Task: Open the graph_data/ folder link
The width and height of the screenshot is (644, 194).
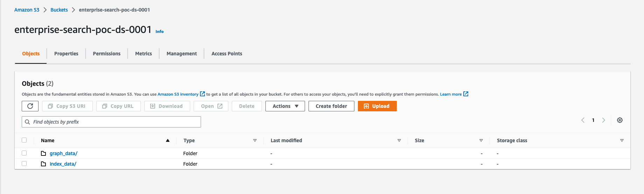Action: 63,153
